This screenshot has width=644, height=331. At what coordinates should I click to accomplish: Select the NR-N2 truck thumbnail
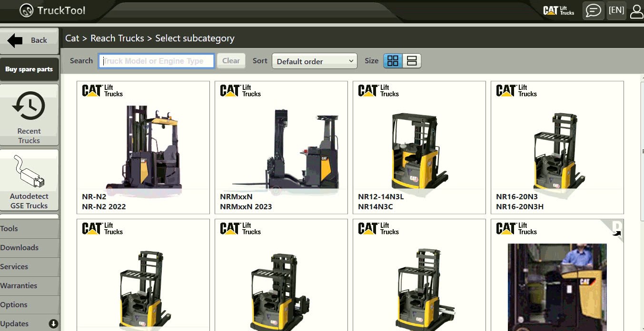point(143,147)
